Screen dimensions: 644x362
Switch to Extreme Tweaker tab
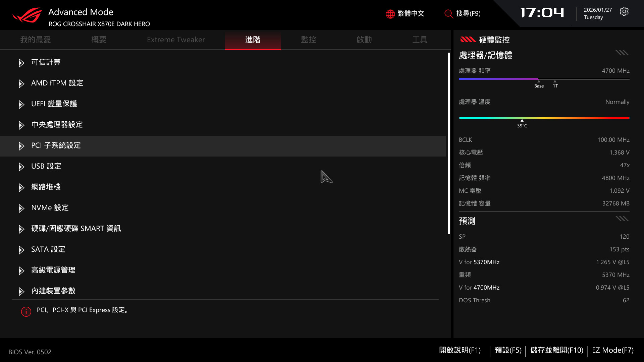[x=176, y=40]
